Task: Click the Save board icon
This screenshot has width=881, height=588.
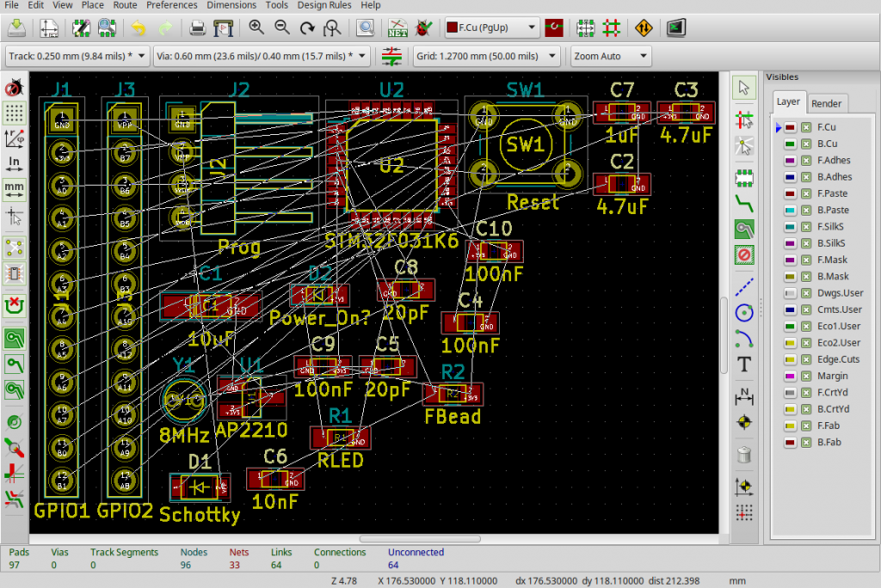Action: pos(17,28)
